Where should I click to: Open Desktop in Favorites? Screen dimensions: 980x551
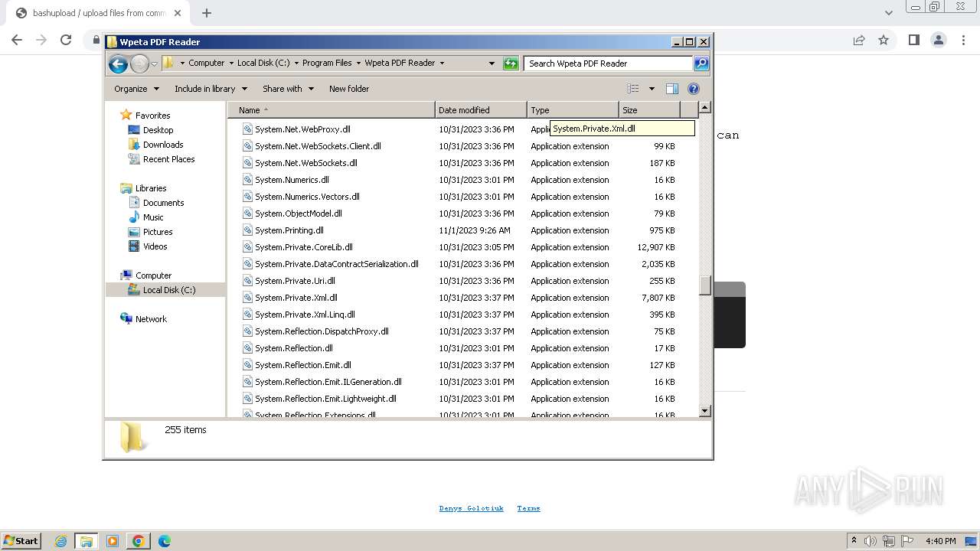click(158, 130)
